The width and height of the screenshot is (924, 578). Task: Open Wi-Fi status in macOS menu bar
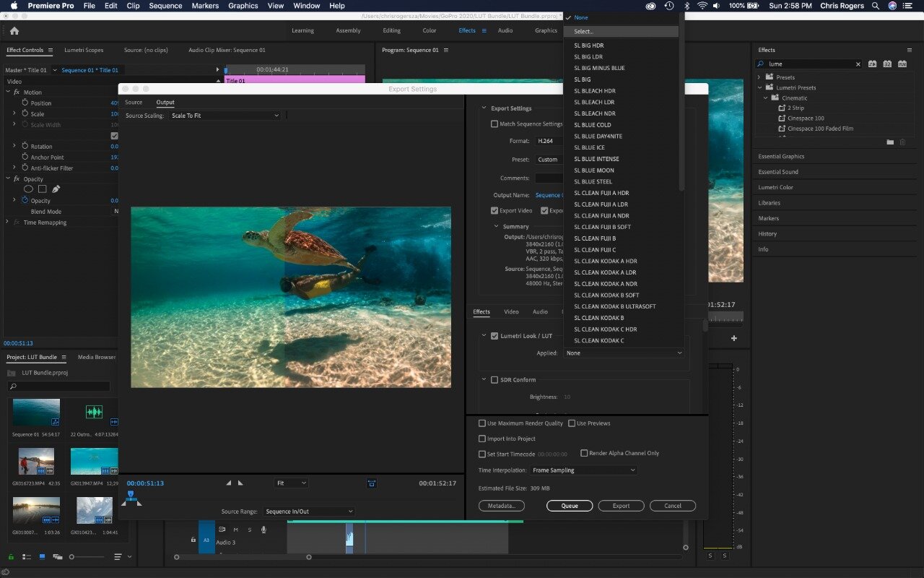[x=702, y=6]
